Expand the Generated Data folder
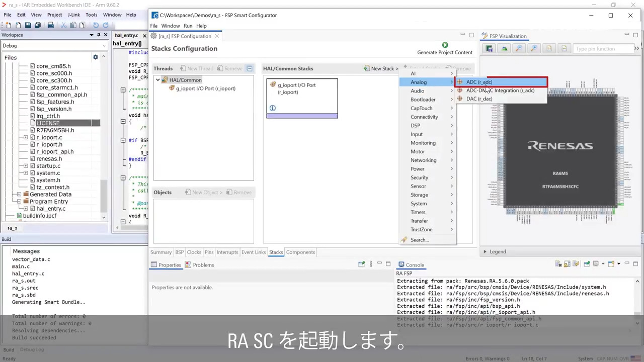Viewport: 644px width, 362px height. click(x=19, y=194)
